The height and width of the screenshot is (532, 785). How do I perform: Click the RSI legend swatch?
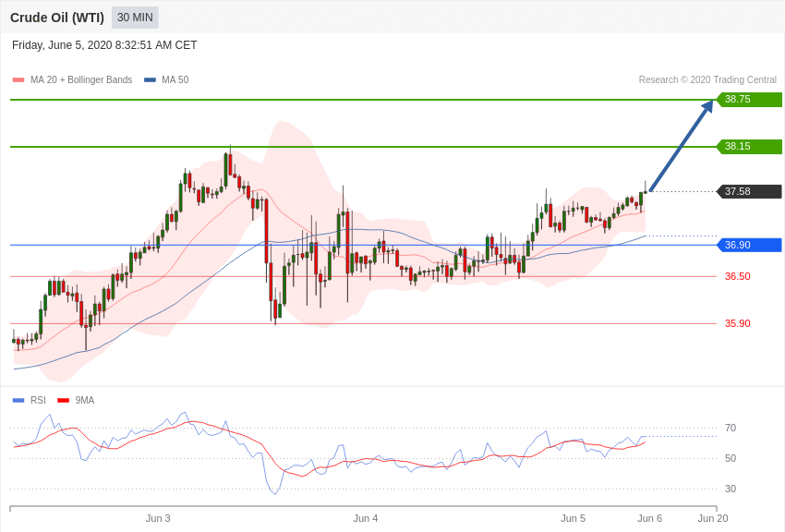18,400
